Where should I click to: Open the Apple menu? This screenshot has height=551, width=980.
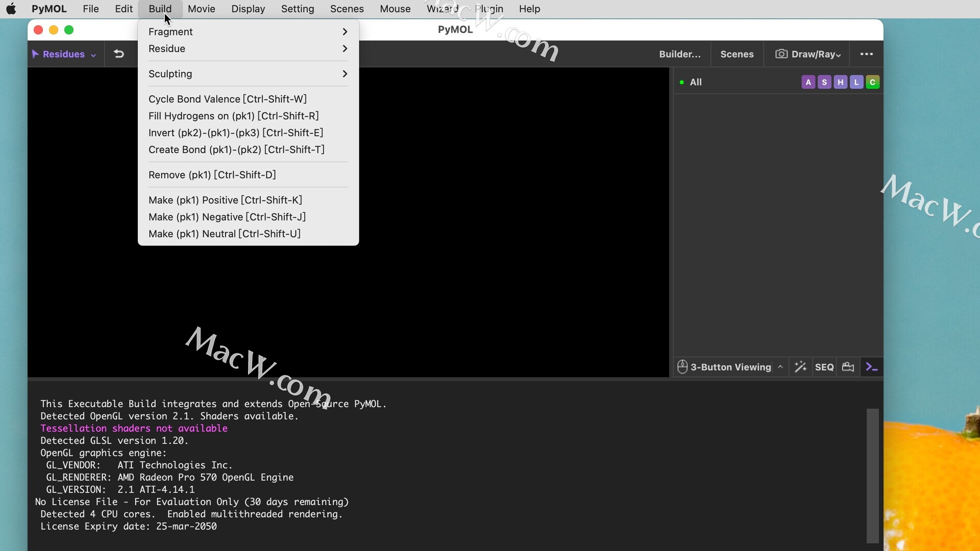[x=11, y=9]
